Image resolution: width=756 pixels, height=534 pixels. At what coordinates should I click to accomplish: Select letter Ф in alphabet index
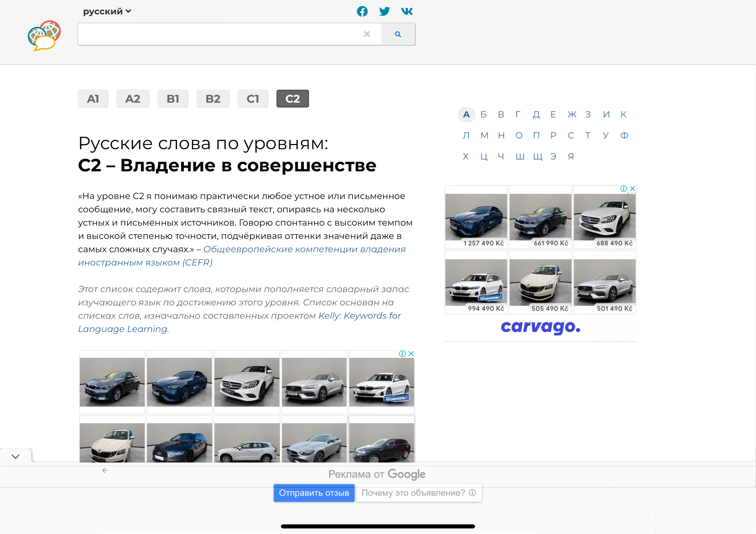tap(624, 136)
